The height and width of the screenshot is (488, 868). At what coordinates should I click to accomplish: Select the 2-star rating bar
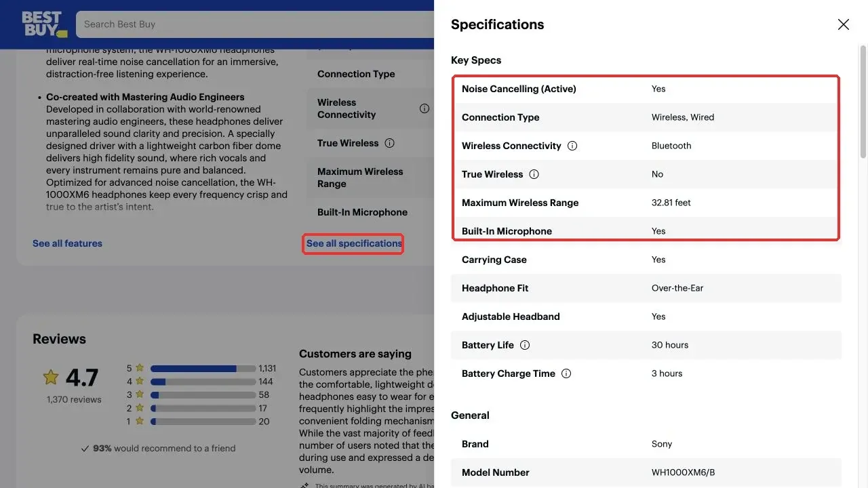pyautogui.click(x=203, y=408)
